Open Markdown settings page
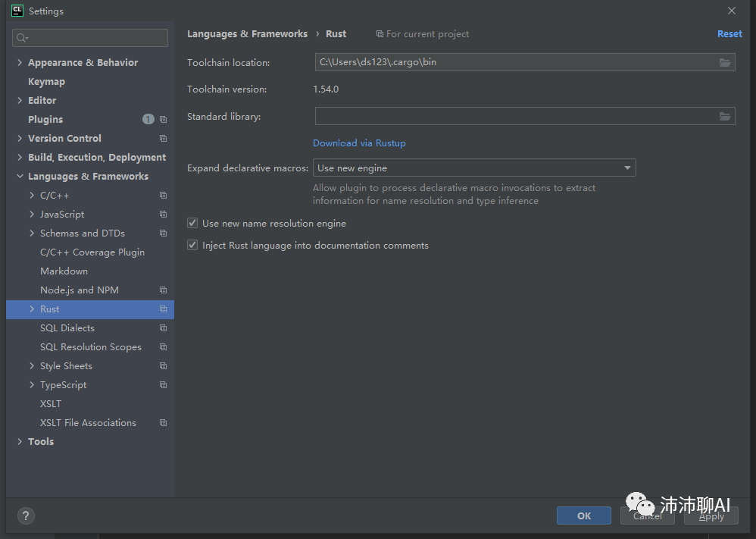 pyautogui.click(x=64, y=271)
